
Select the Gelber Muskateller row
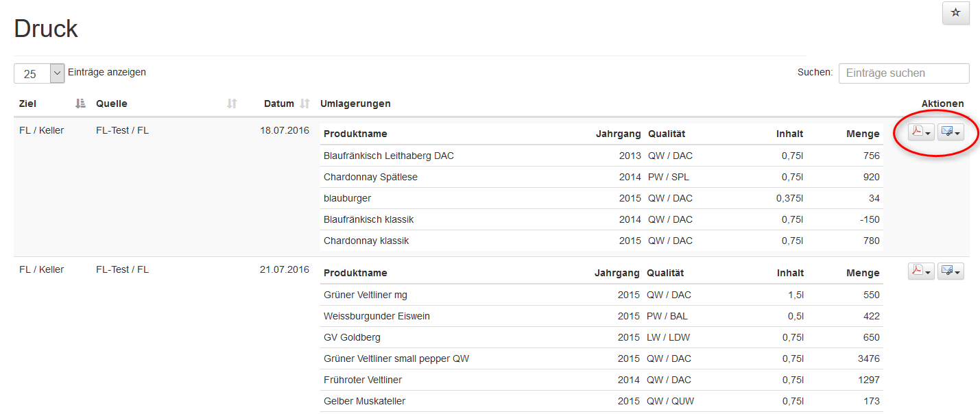pyautogui.click(x=364, y=401)
